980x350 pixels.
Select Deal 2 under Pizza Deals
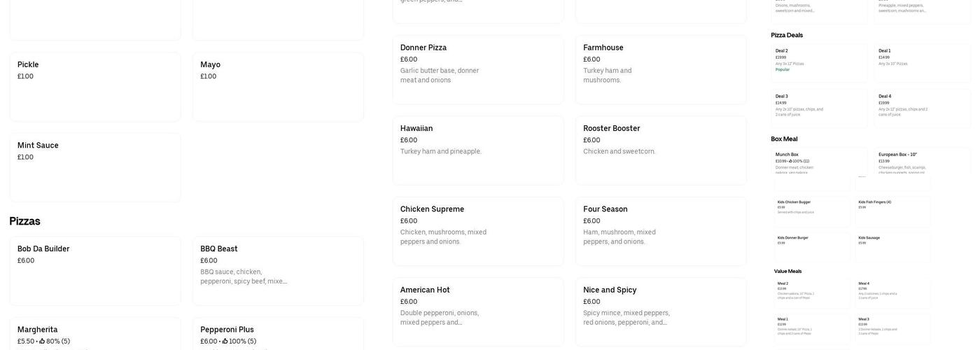[819, 63]
